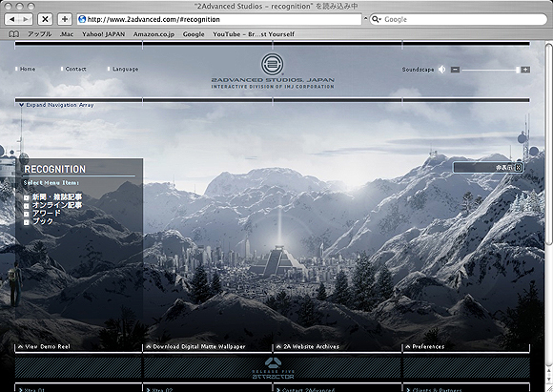Click the Release Five Attractor logo
553x392 pixels.
273,368
